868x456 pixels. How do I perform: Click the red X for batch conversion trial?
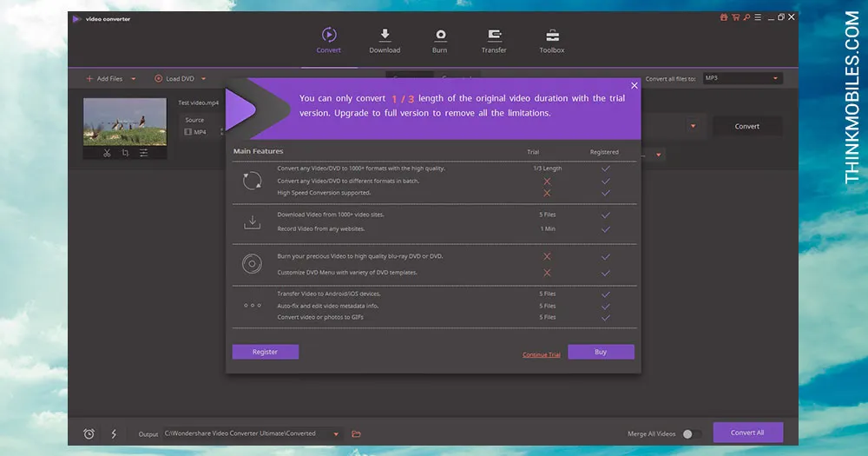pos(547,182)
